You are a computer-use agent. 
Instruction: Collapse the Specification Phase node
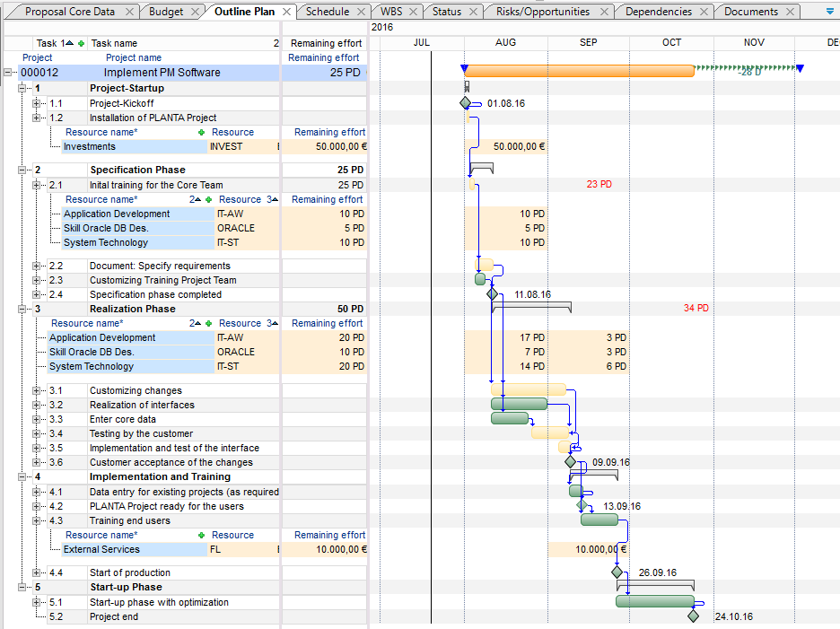22,170
